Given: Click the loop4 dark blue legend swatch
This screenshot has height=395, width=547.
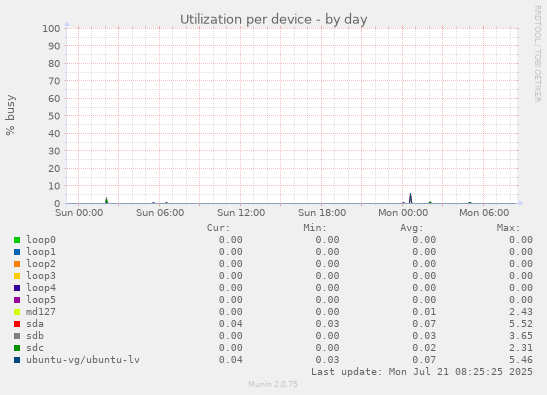Looking at the screenshot, I should [17, 288].
